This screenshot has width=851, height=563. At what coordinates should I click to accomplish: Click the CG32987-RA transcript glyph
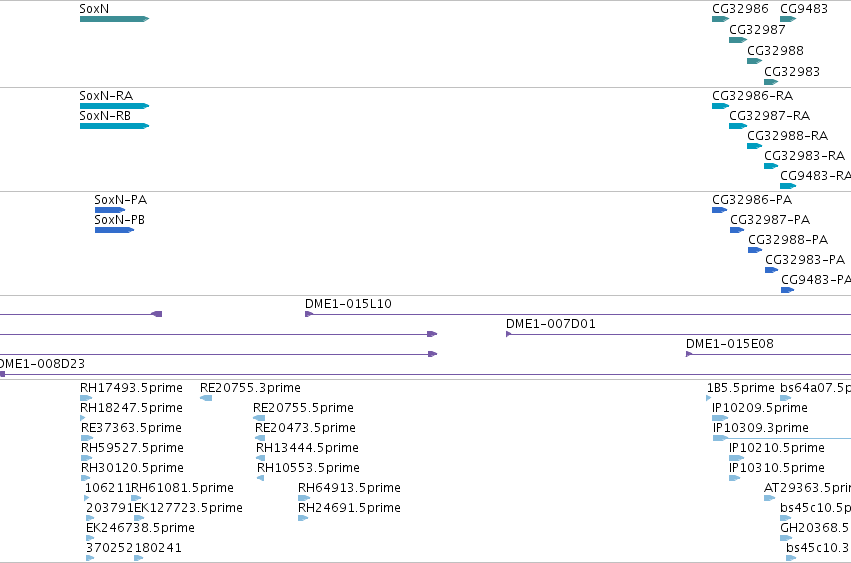[738, 126]
